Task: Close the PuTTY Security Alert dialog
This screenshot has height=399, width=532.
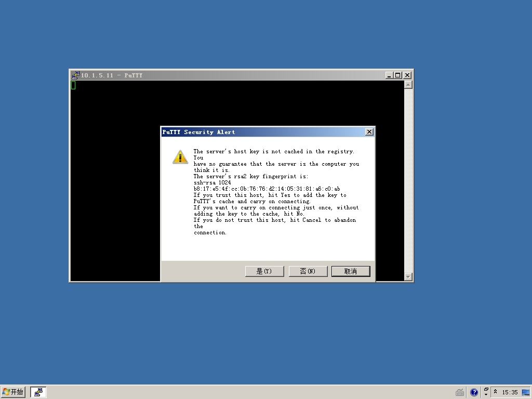Action: pos(369,131)
